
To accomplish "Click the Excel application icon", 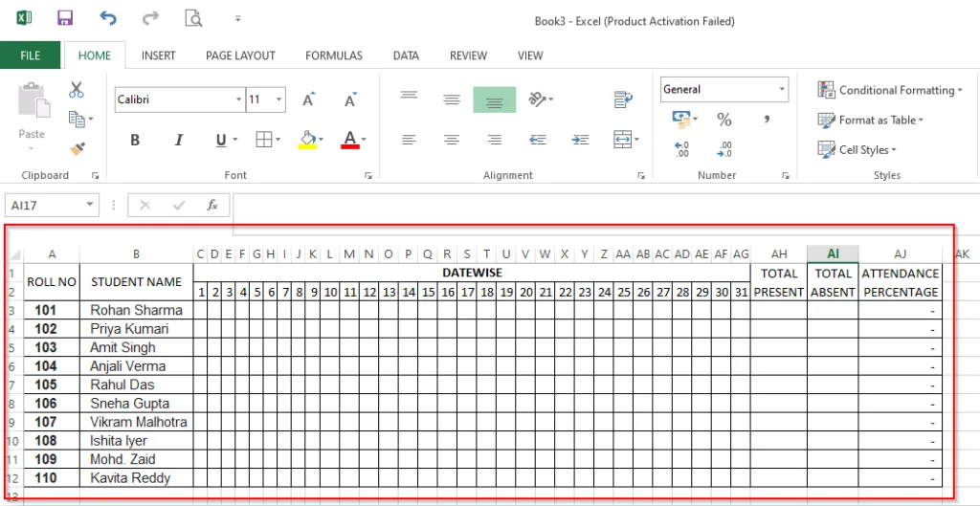I will tap(24, 18).
